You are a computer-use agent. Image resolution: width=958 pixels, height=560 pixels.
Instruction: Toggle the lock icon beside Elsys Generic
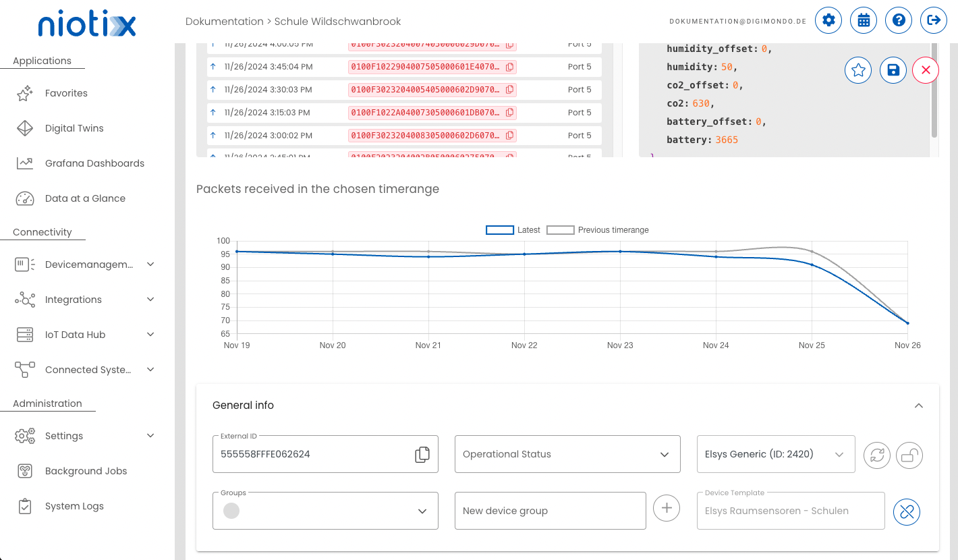point(909,455)
